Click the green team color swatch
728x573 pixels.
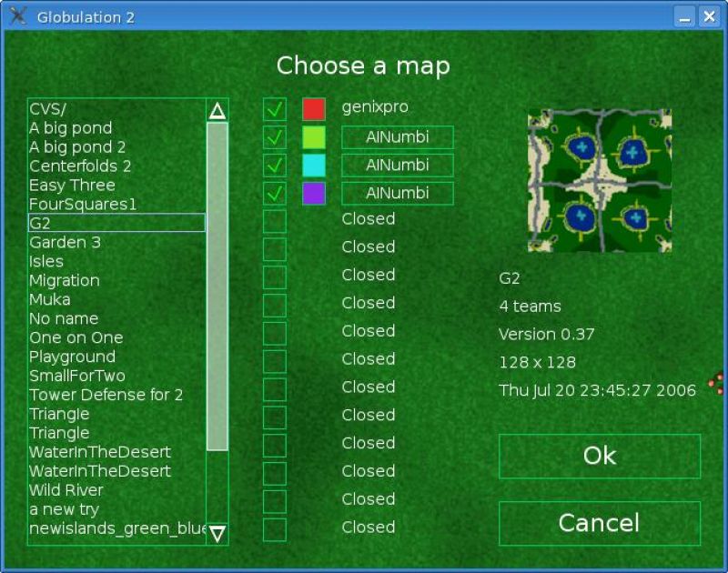(314, 137)
